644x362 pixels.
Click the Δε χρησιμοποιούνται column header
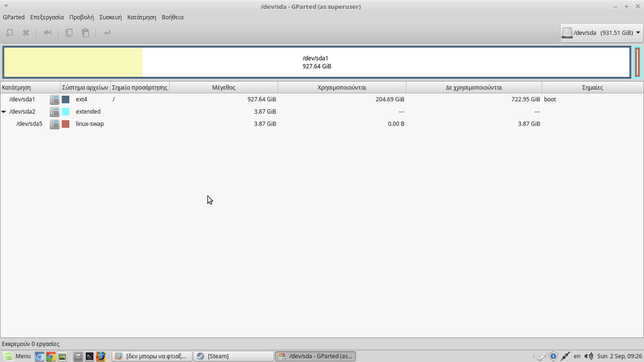pyautogui.click(x=473, y=87)
